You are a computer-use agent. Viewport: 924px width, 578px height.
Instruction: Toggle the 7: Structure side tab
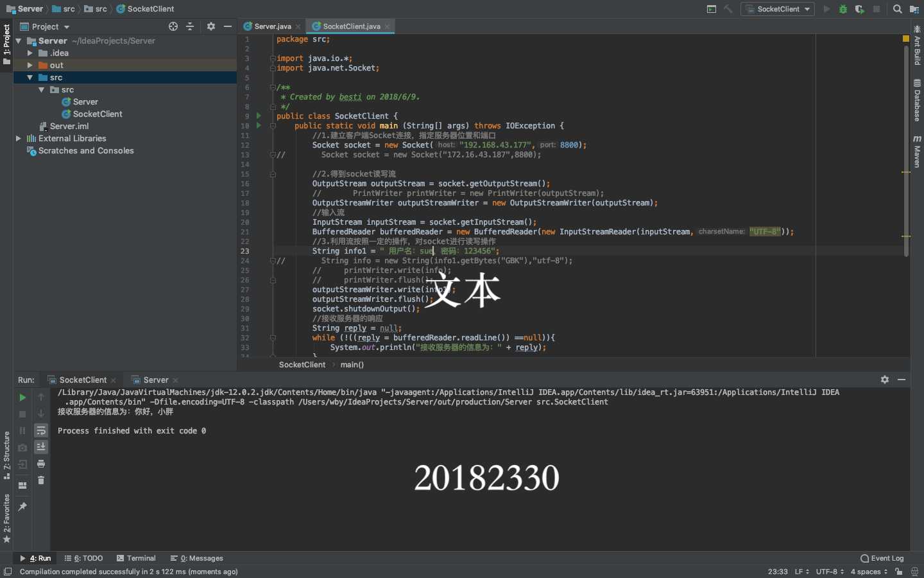click(6, 455)
